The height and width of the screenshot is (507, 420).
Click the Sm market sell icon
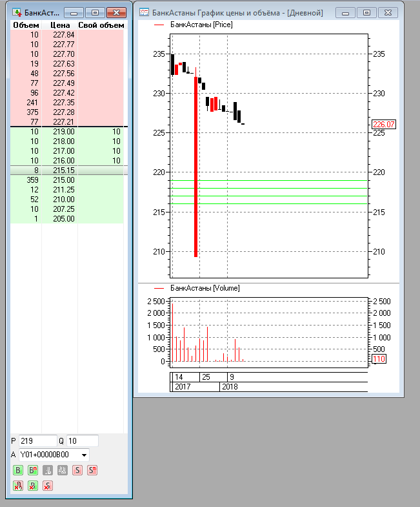(x=92, y=470)
